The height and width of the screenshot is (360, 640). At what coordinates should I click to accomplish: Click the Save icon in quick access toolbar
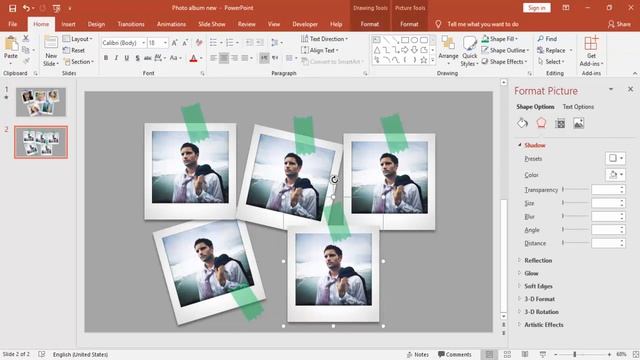tap(13, 8)
